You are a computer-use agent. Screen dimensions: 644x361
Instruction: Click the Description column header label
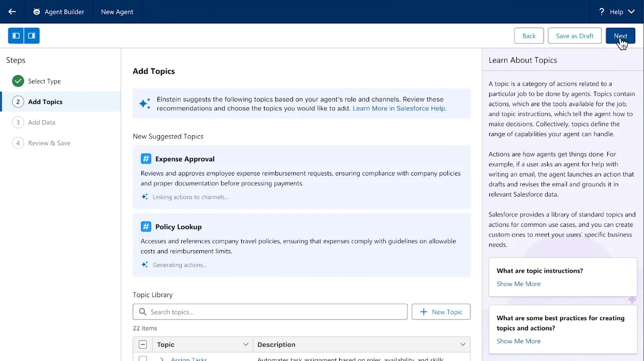(x=276, y=344)
